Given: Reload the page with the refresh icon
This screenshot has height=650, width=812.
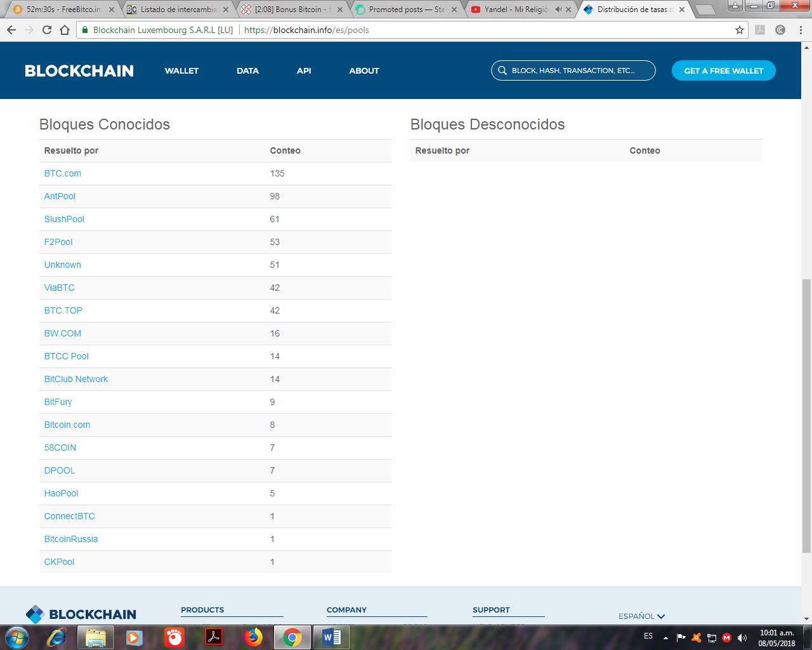Looking at the screenshot, I should click(x=47, y=30).
